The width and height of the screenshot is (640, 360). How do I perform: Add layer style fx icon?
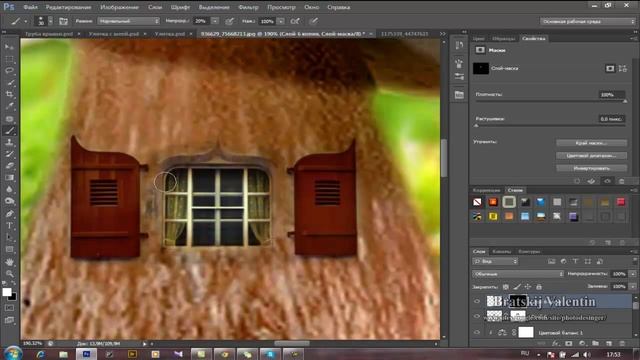coord(555,344)
